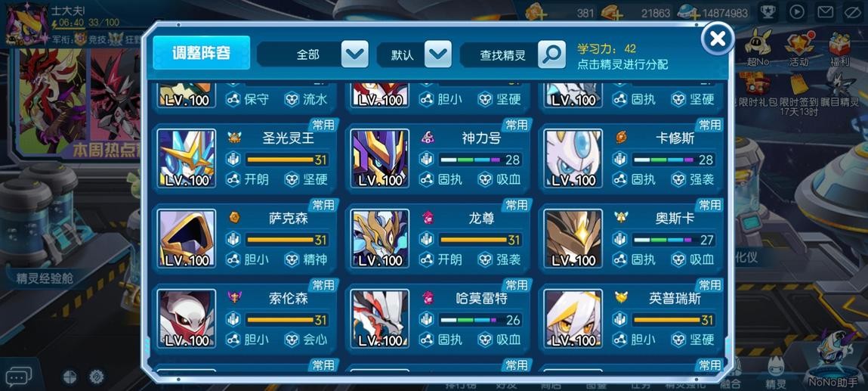Click the nature icon of 圣光灵王 (开朗)

click(233, 179)
